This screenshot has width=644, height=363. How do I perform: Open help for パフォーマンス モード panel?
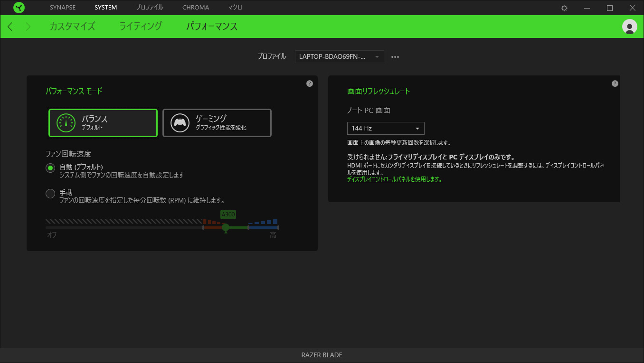point(310,84)
